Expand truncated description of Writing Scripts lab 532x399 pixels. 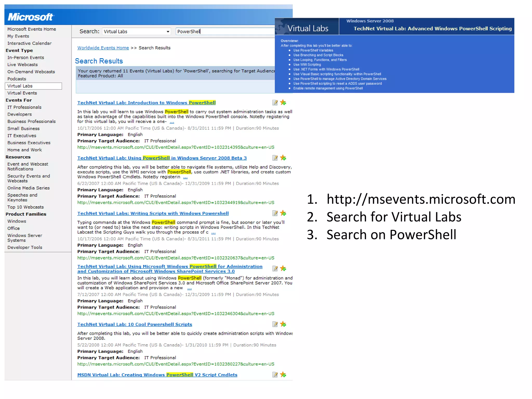point(213,232)
